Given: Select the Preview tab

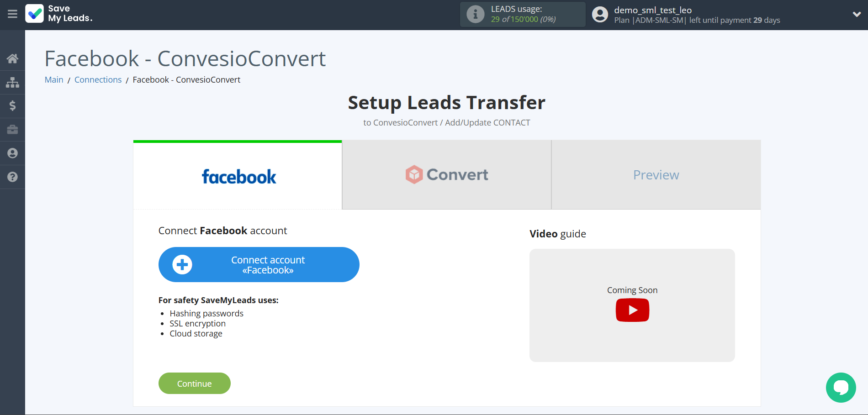Looking at the screenshot, I should (x=656, y=175).
